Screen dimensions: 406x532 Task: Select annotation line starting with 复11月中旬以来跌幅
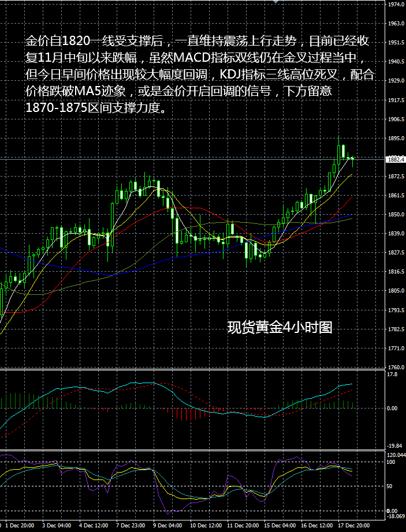(x=196, y=58)
